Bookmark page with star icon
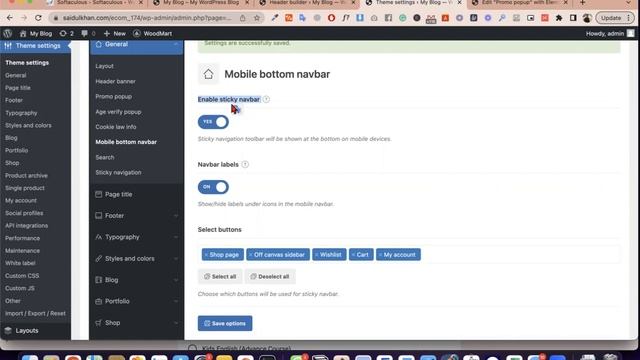The height and width of the screenshot is (360, 640). (256, 18)
